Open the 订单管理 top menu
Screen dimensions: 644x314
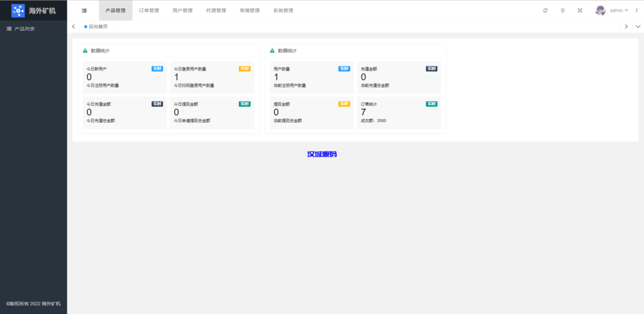pos(149,11)
